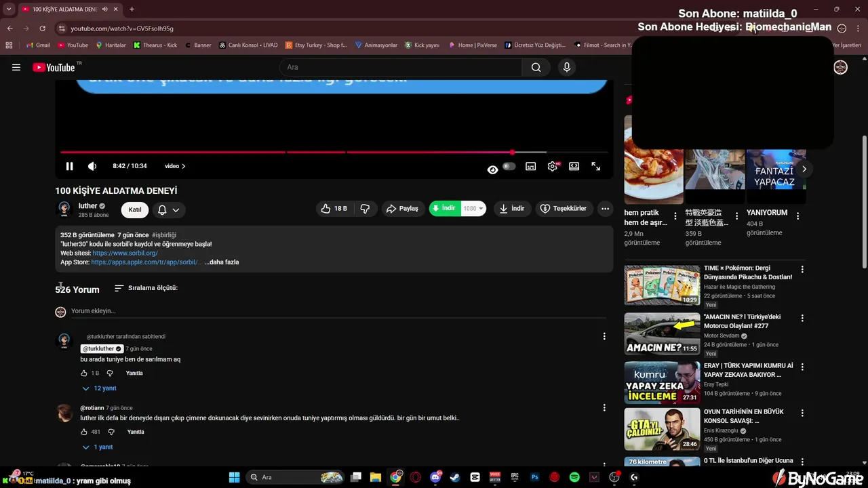Open the Haritalar bookmark
Viewport: 868px width, 488px height.
pos(111,45)
